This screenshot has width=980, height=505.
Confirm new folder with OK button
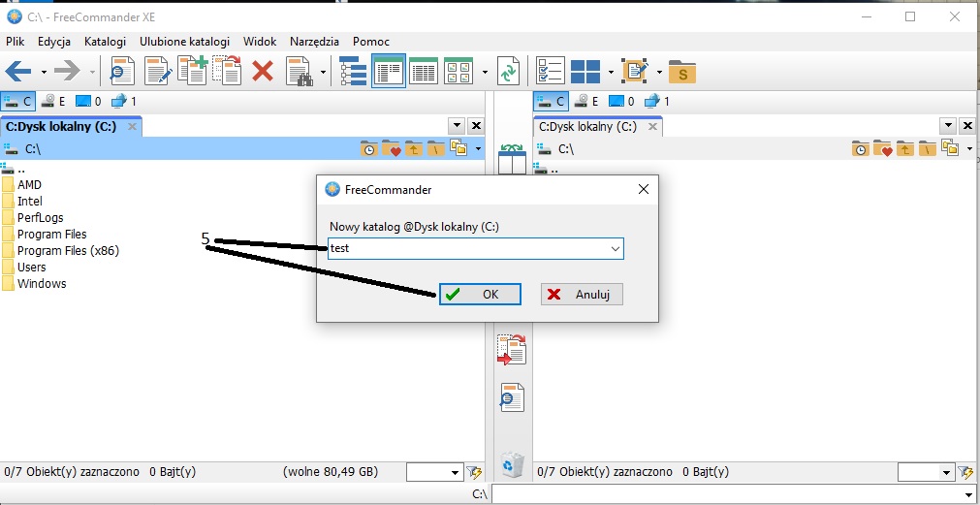click(x=480, y=294)
